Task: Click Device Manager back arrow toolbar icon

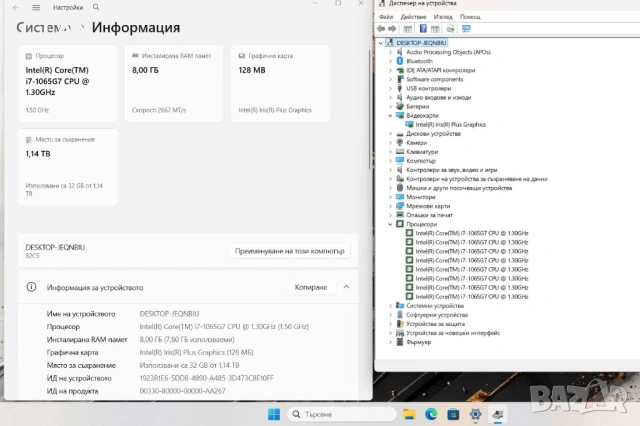Action: [381, 29]
